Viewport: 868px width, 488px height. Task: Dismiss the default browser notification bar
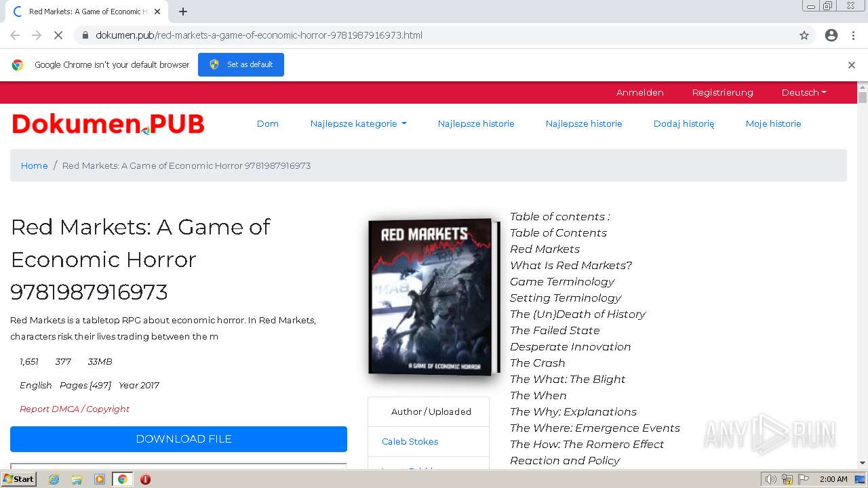pyautogui.click(x=852, y=65)
